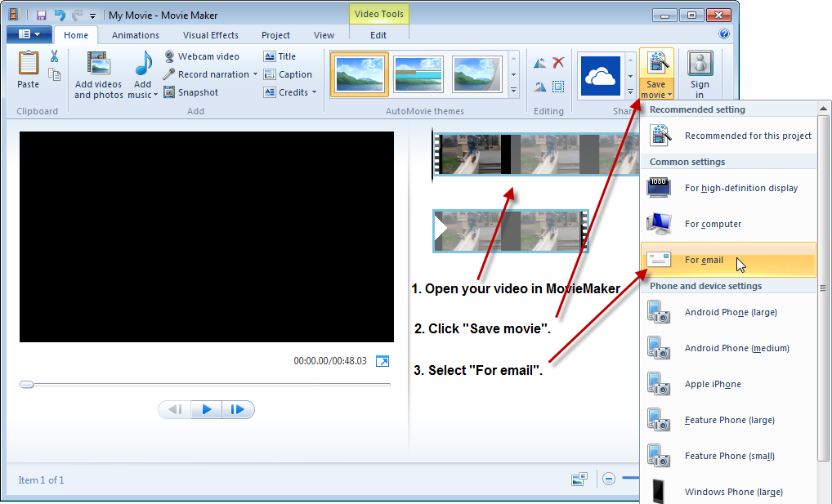Open the View tab
This screenshot has width=832, height=504.
(324, 35)
